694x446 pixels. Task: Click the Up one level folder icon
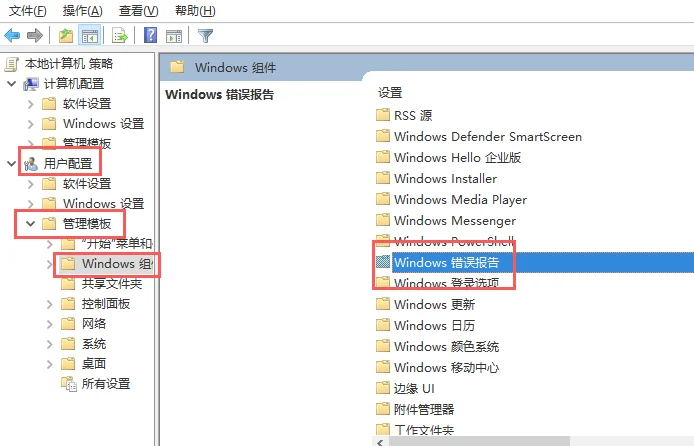66,35
